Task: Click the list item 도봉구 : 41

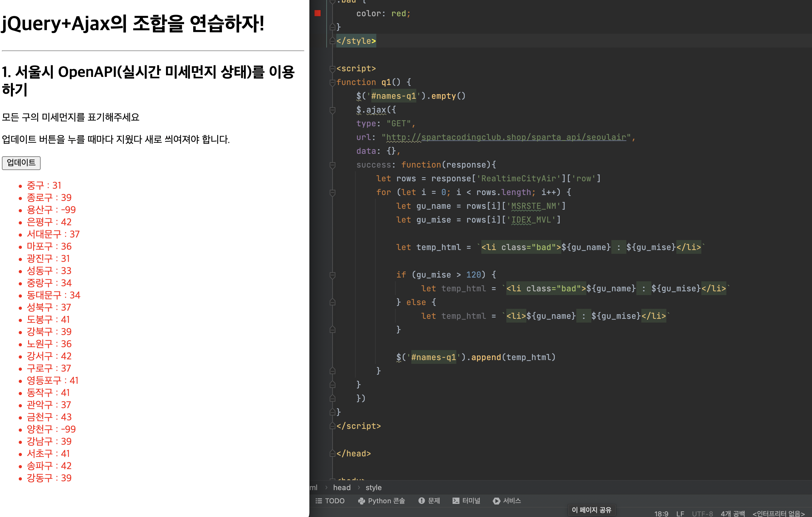Action: coord(48,319)
